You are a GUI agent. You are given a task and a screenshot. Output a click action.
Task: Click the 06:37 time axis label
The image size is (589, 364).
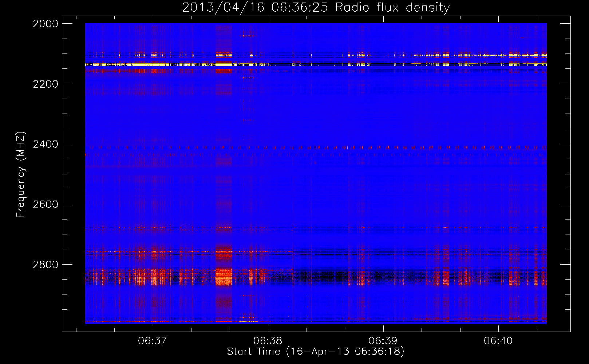153,341
